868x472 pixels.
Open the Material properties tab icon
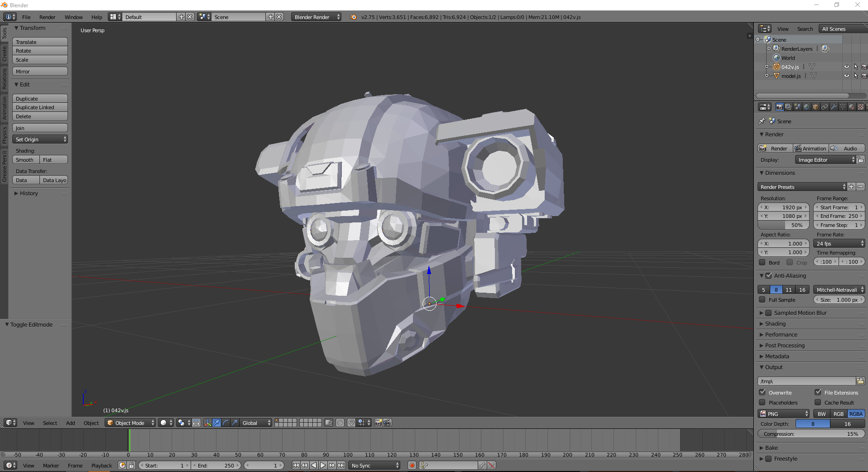(x=852, y=107)
